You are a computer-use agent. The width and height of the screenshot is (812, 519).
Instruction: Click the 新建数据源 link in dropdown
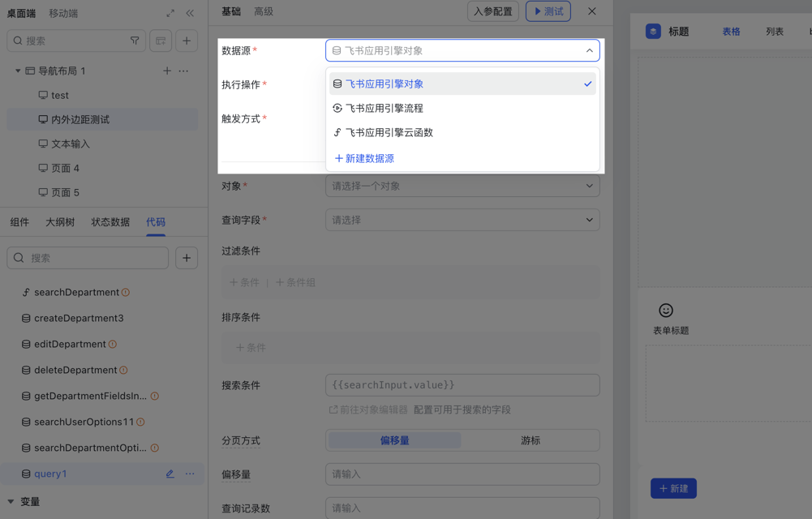(x=364, y=158)
